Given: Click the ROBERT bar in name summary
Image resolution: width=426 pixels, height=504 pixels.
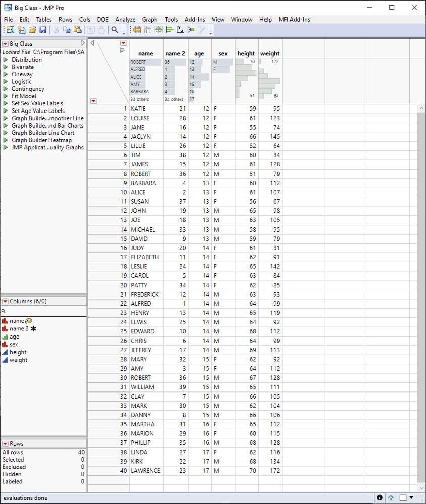Looking at the screenshot, I should (x=146, y=62).
